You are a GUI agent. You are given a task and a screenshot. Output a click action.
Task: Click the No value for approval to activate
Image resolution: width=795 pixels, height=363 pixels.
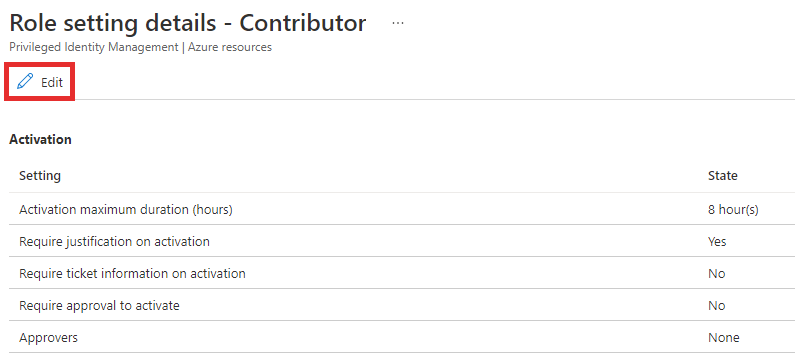(x=716, y=306)
